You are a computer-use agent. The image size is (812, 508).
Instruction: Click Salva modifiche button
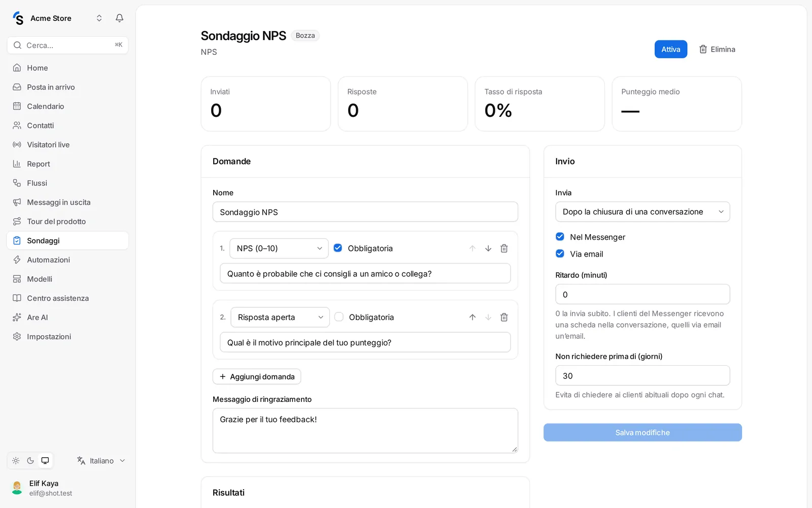coord(642,433)
